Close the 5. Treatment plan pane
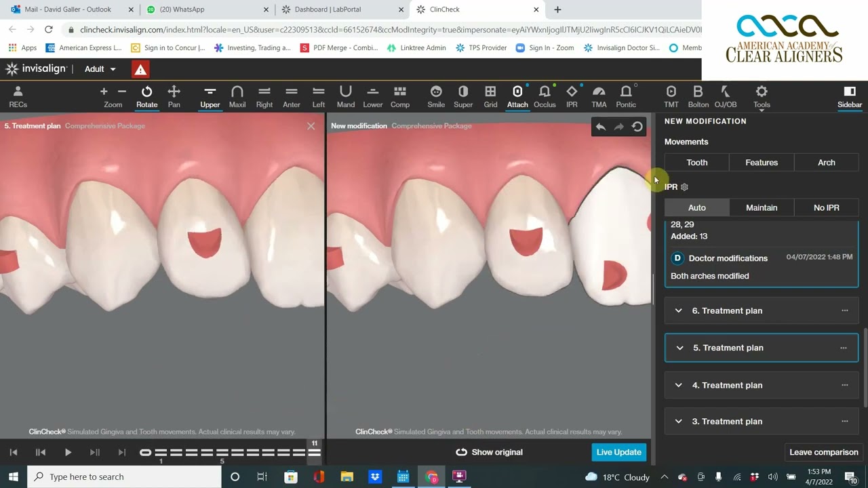Image resolution: width=868 pixels, height=488 pixels. pyautogui.click(x=311, y=126)
